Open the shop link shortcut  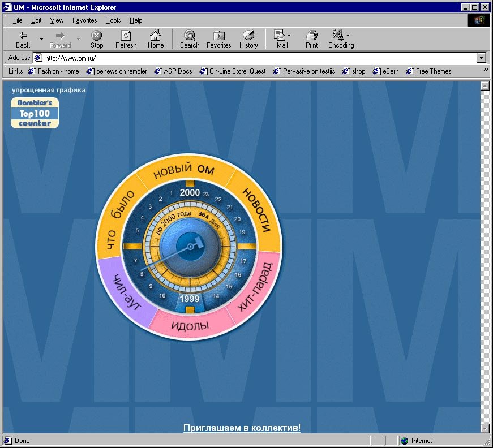(x=354, y=71)
